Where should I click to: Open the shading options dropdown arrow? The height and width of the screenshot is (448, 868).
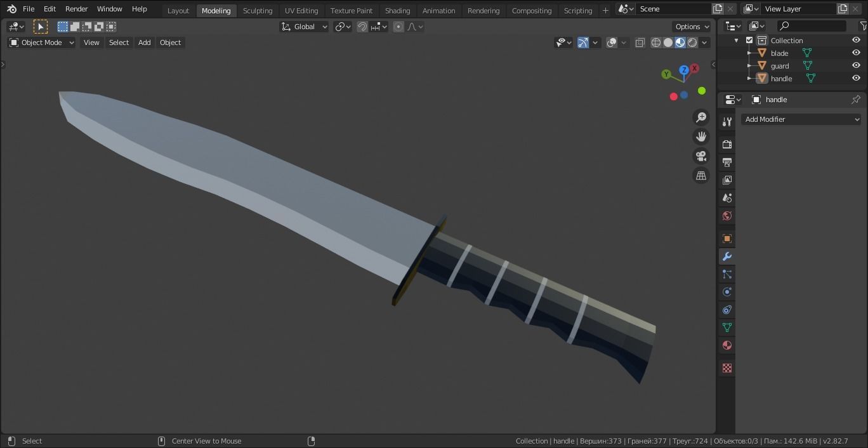point(704,43)
